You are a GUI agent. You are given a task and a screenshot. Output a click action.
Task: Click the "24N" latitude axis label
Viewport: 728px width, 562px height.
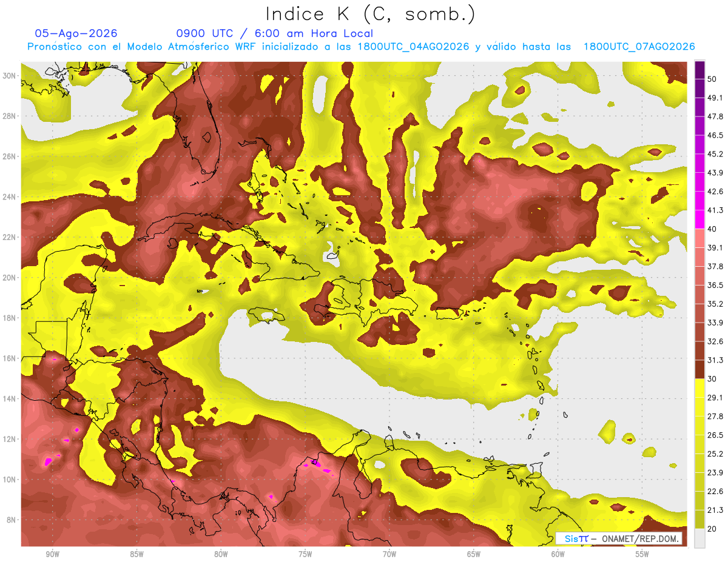[x=9, y=197]
